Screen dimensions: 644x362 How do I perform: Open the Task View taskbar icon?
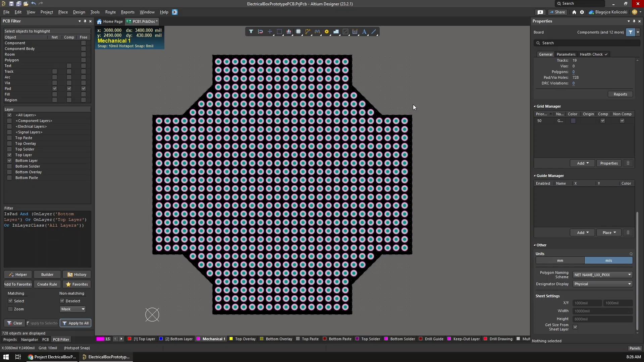point(18,357)
